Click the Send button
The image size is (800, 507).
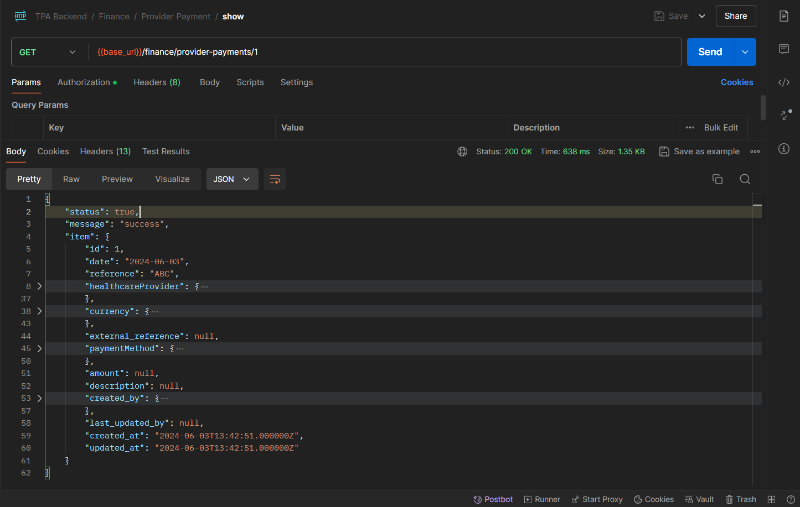coord(709,52)
